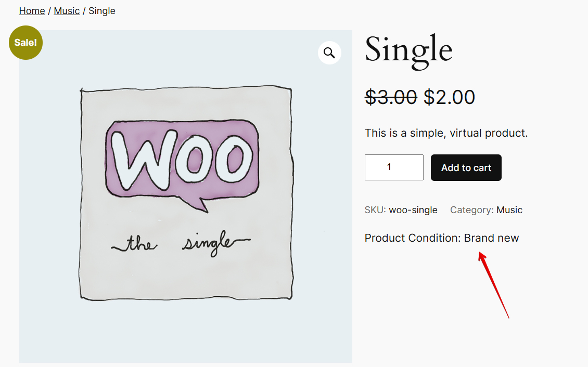Click the simple virtual product description
Image resolution: width=588 pixels, height=367 pixels.
point(446,133)
